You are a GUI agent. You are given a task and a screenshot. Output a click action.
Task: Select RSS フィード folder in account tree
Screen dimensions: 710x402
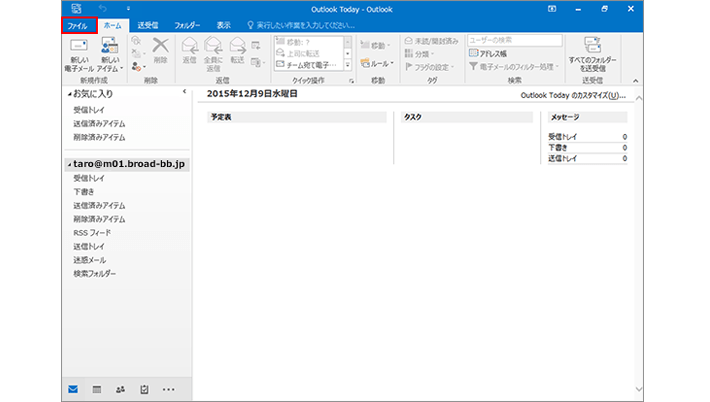(x=92, y=232)
